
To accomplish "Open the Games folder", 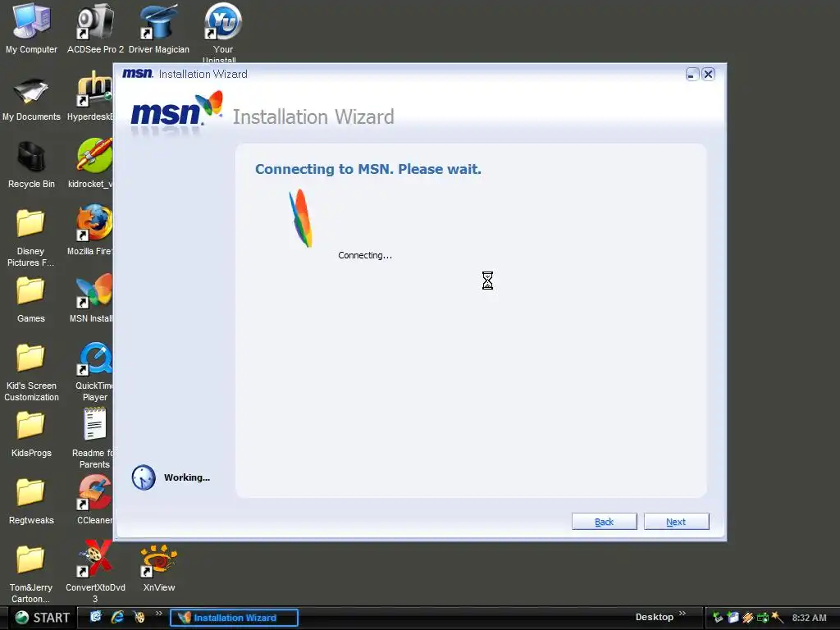I will (x=30, y=291).
